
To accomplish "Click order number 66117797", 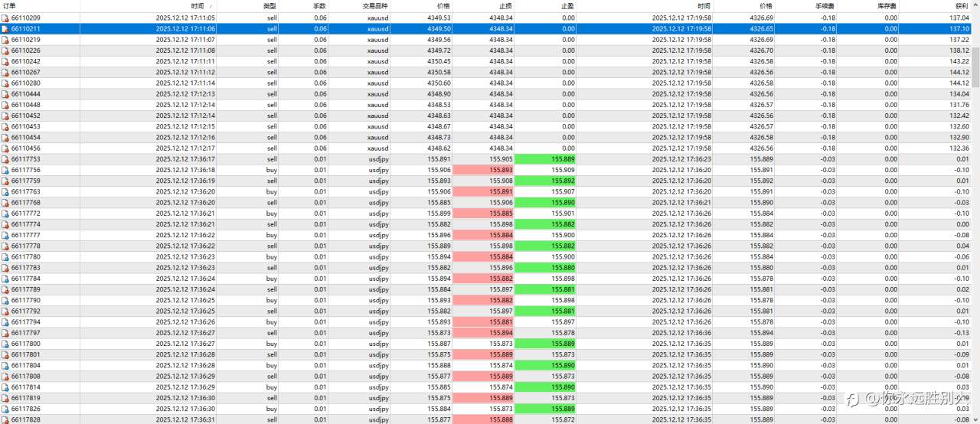I will (26, 333).
